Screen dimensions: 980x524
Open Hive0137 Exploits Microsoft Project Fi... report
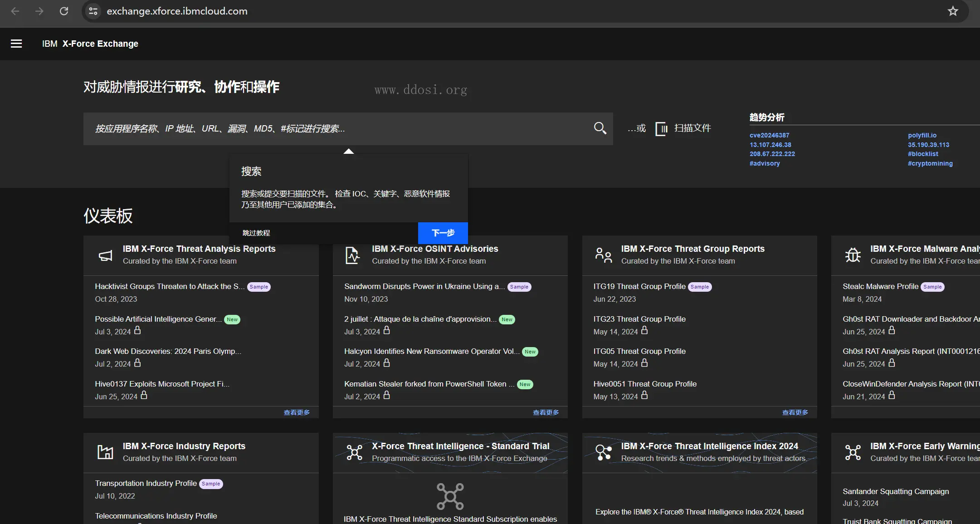[x=162, y=384]
